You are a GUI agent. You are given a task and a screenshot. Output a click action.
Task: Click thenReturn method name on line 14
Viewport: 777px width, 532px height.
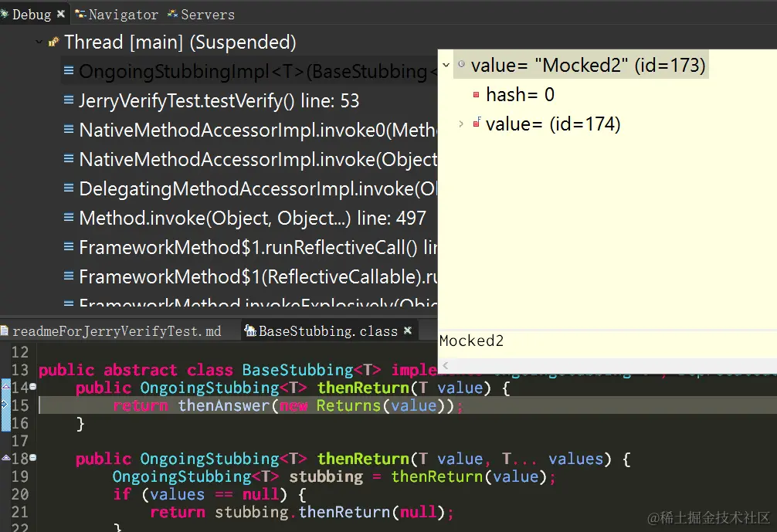point(363,388)
